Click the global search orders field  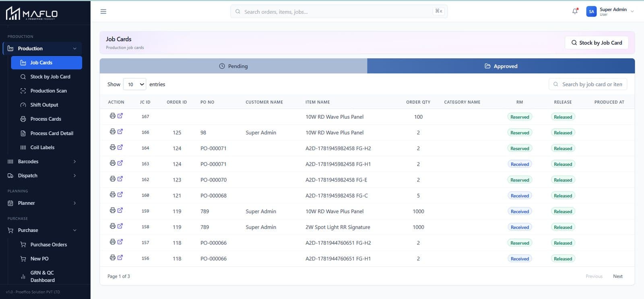pyautogui.click(x=339, y=12)
